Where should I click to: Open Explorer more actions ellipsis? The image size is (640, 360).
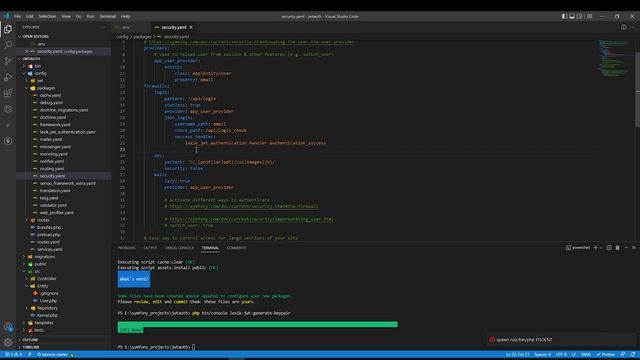(103, 27)
